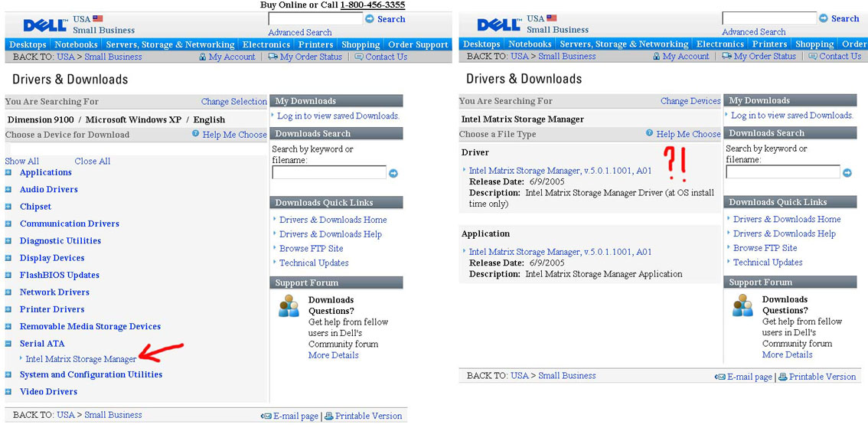The height and width of the screenshot is (431, 868).
Task: Click Downloads Search go arrow, left page
Action: click(x=393, y=174)
